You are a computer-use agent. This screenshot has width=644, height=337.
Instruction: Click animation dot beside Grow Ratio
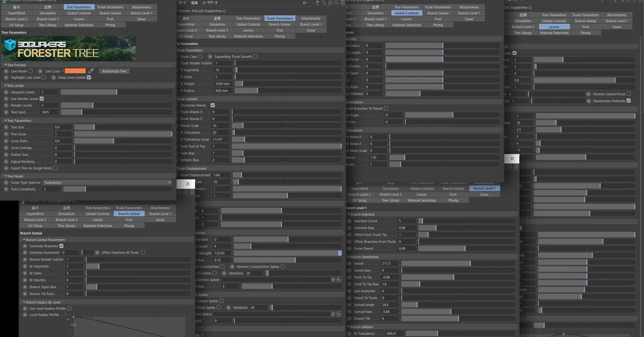6,141
